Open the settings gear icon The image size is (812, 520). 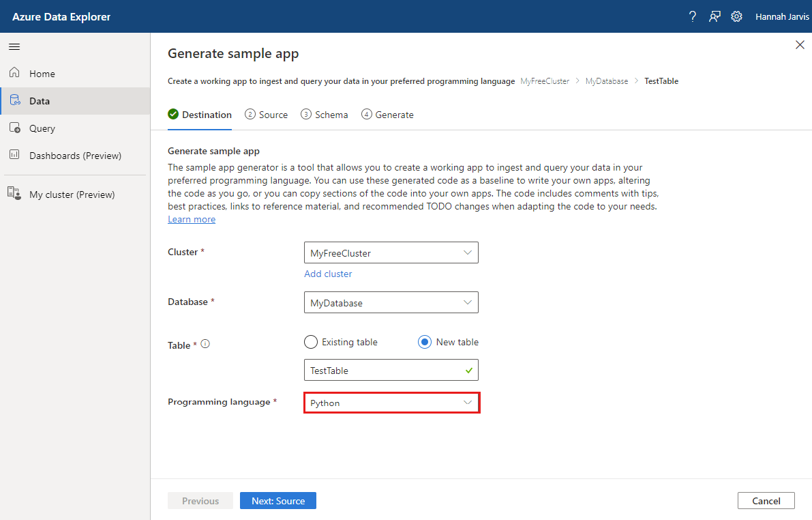(x=736, y=16)
